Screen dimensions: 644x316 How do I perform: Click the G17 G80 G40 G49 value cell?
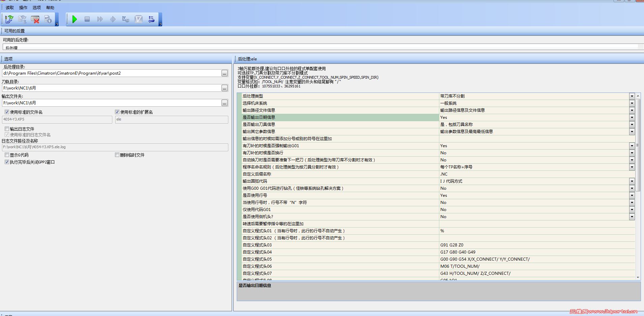537,252
